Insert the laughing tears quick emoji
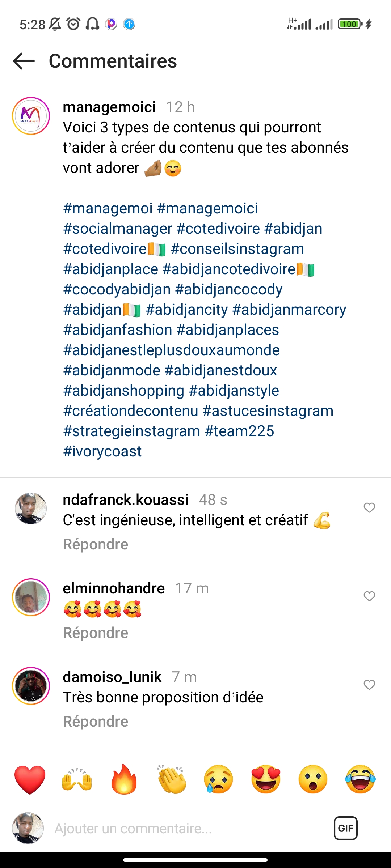This screenshot has height=868, width=391. click(x=361, y=779)
